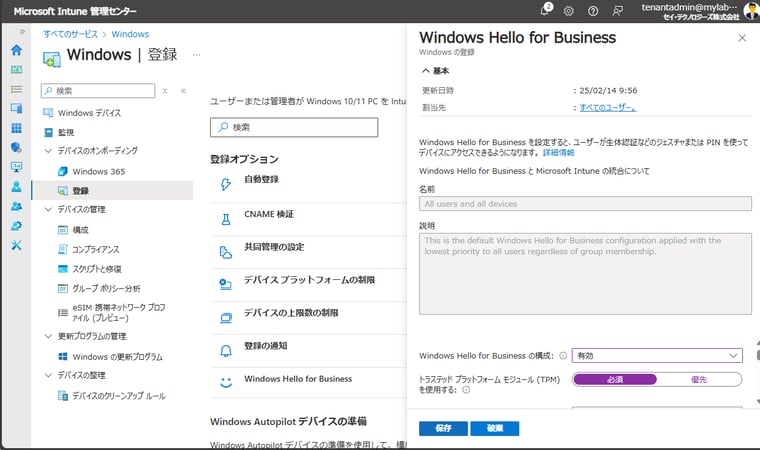The height and width of the screenshot is (450, 760).
Task: Click info icon beside の構成 label
Action: (x=563, y=355)
